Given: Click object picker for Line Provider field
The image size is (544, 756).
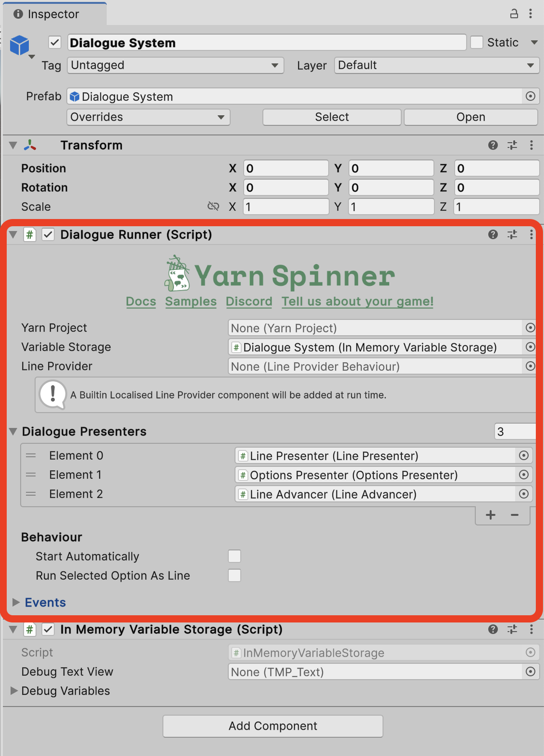Looking at the screenshot, I should coord(530,366).
